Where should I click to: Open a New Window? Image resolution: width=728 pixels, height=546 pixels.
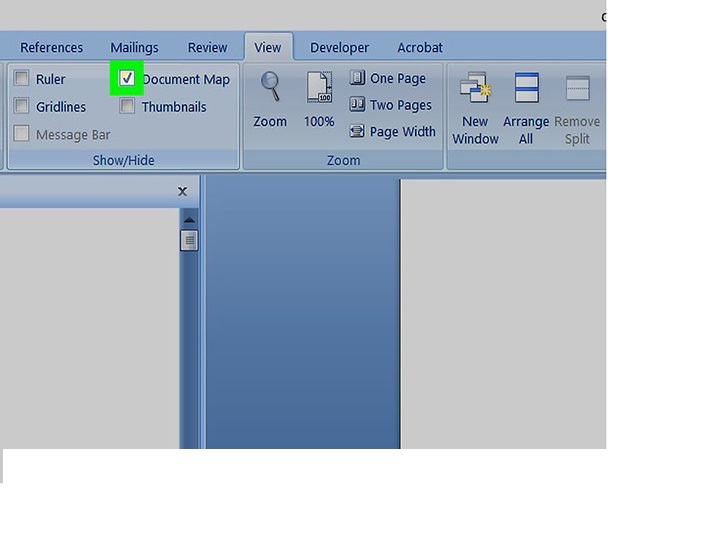click(475, 109)
